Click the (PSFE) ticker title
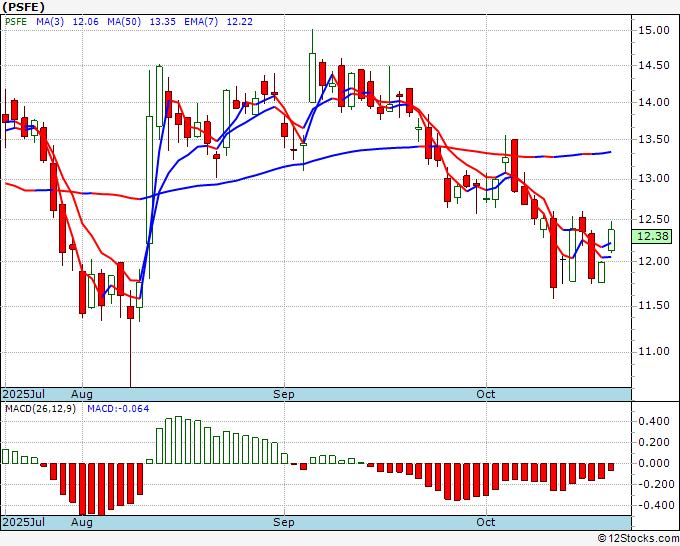This screenshot has height=546, width=680. coord(23,7)
